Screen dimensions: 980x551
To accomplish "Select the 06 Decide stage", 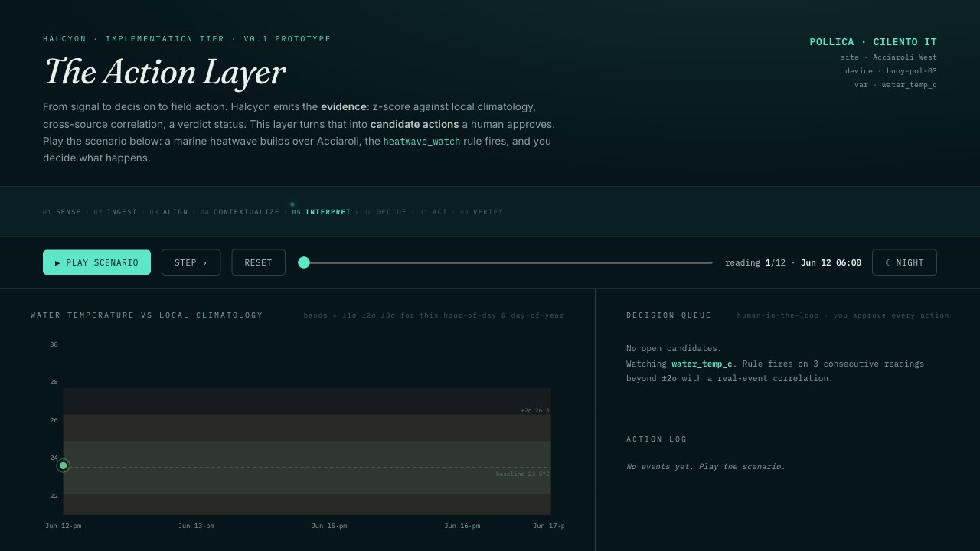I will click(385, 212).
